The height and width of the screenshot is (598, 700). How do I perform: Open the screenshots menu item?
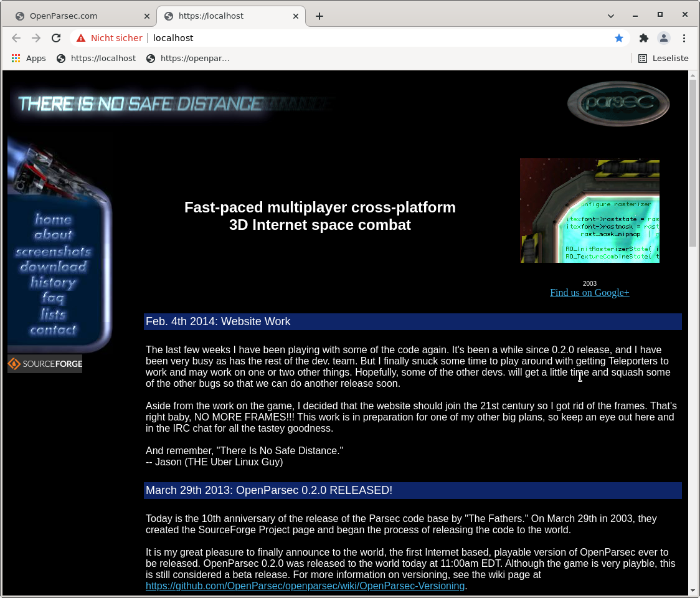[x=53, y=252]
